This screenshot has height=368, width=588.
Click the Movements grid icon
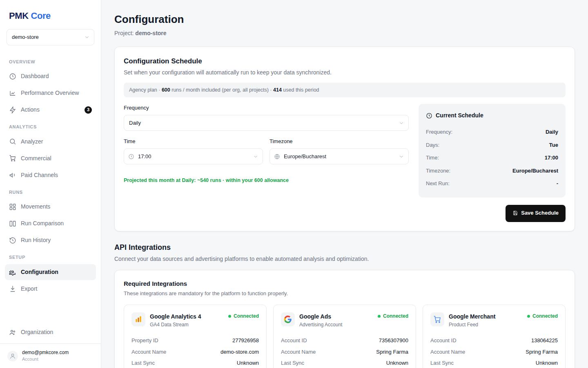[x=13, y=207]
